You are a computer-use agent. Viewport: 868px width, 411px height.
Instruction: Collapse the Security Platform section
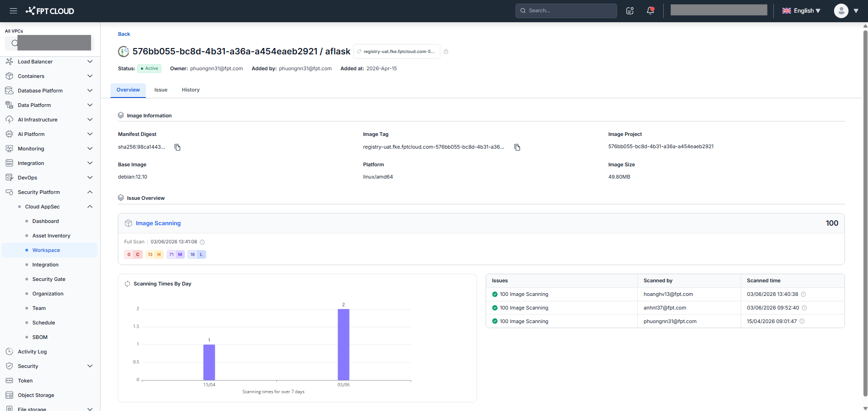click(x=90, y=192)
